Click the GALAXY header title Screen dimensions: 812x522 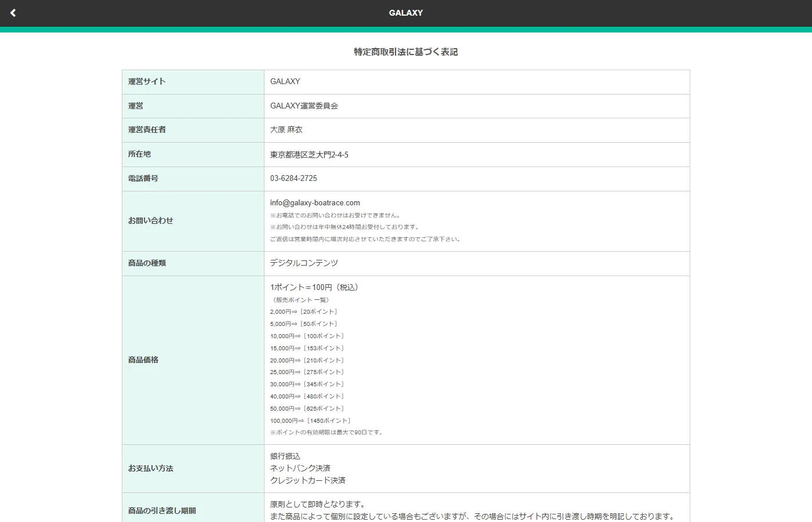point(406,13)
